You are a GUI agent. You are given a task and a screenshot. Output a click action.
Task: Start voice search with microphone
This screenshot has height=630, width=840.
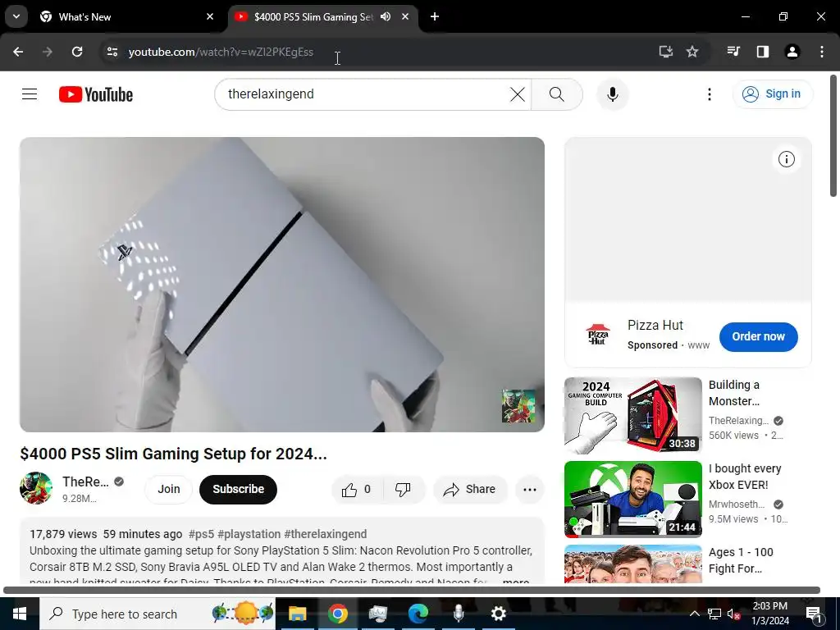(612, 94)
